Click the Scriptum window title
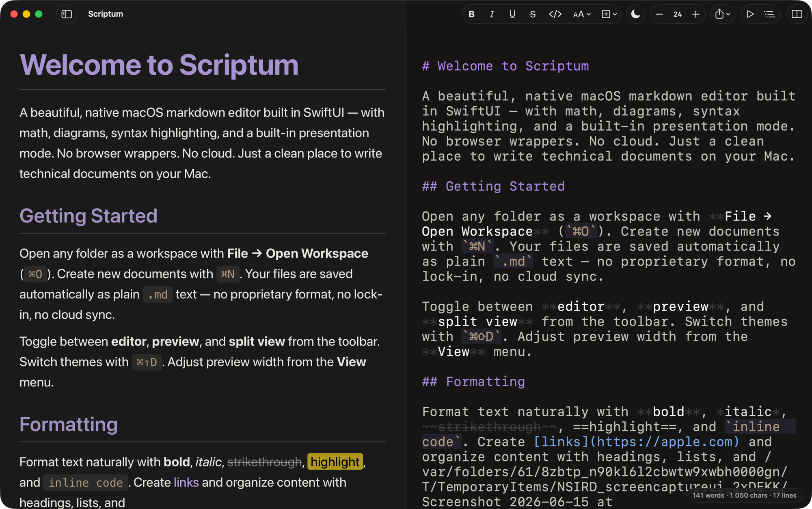The height and width of the screenshot is (509, 812). 106,14
